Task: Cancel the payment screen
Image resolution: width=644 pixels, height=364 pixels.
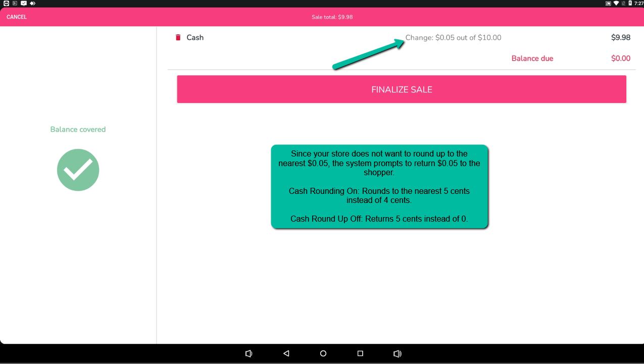Action: point(17,17)
